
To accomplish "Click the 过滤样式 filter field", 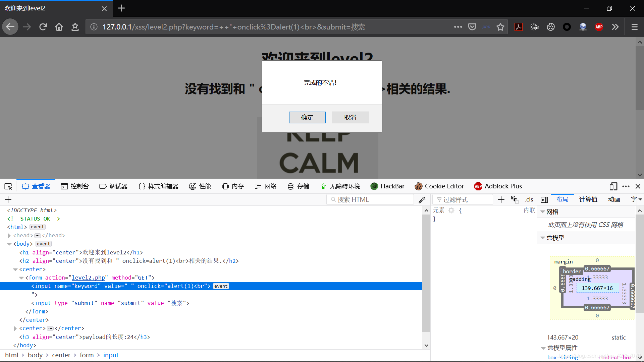I will click(x=463, y=200).
